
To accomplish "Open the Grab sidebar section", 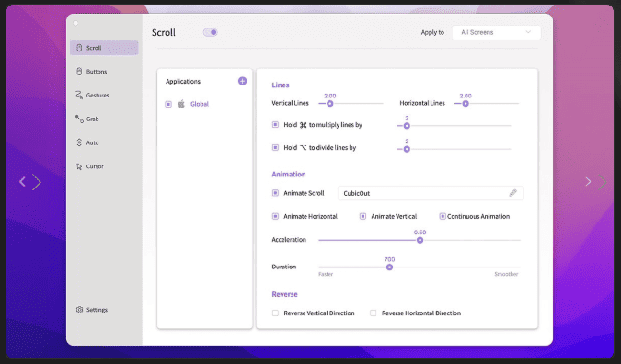I will pyautogui.click(x=87, y=119).
